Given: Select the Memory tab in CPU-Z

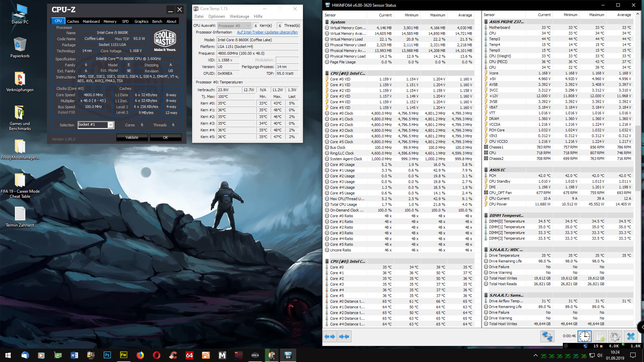Looking at the screenshot, I should point(110,21).
